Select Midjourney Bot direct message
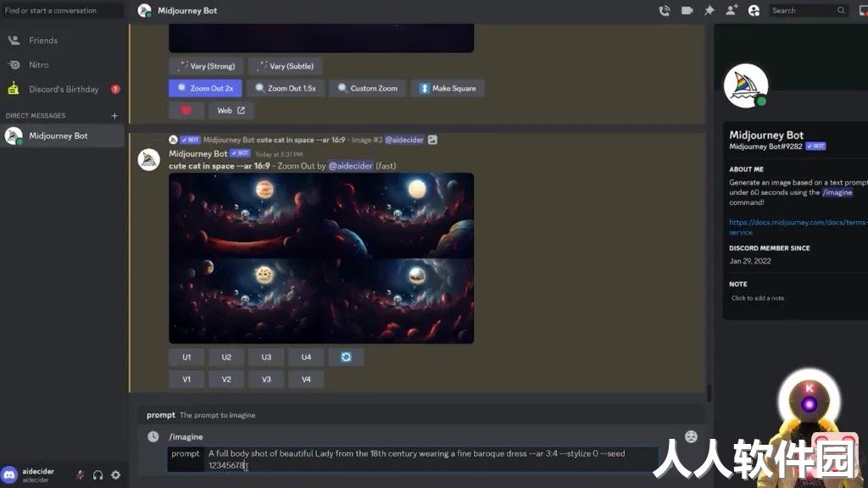 62,136
